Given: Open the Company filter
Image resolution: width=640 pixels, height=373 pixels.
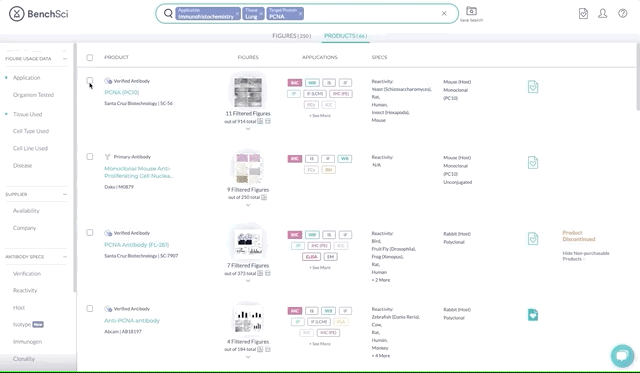Looking at the screenshot, I should (x=24, y=228).
